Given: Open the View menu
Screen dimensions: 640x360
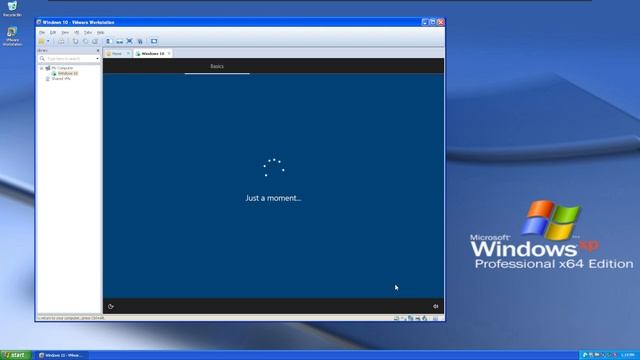Looking at the screenshot, I should [64, 32].
